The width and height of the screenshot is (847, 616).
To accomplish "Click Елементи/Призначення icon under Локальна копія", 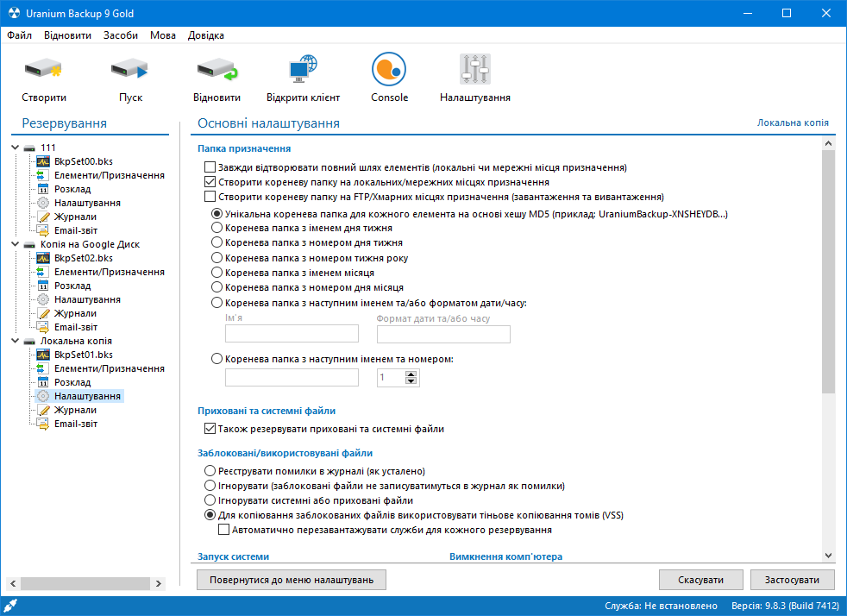I will point(43,368).
